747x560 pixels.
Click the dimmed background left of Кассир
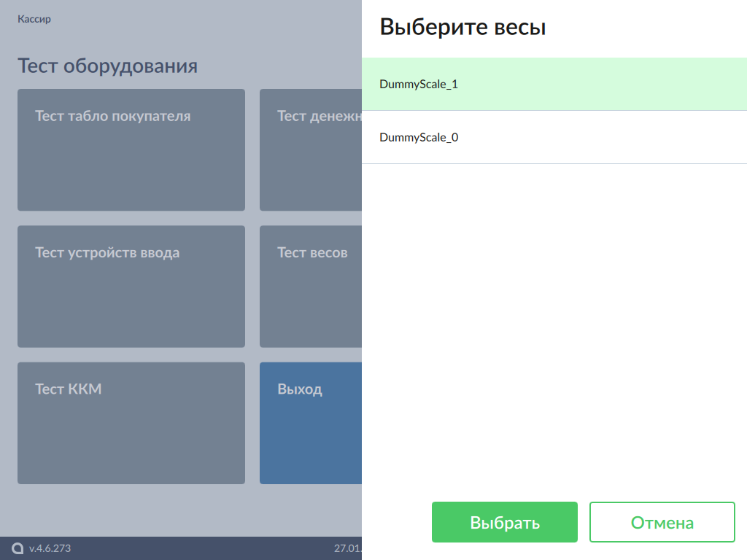coord(8,20)
